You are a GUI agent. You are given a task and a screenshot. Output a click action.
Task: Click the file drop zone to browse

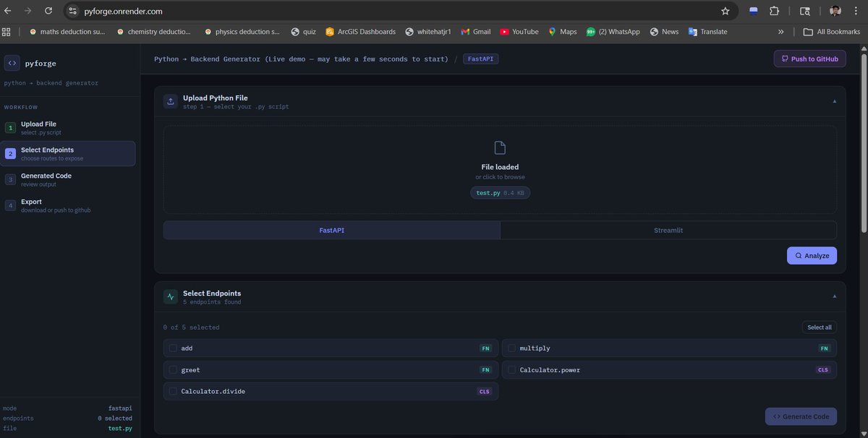coord(500,170)
